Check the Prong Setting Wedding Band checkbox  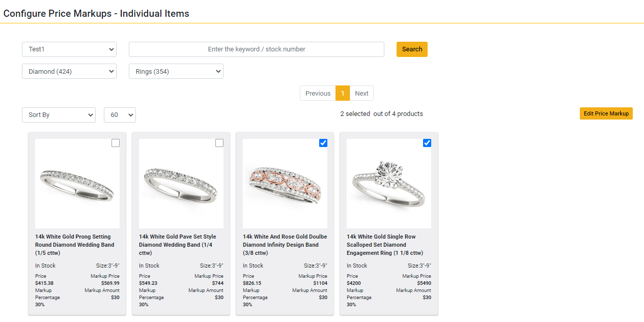(116, 143)
